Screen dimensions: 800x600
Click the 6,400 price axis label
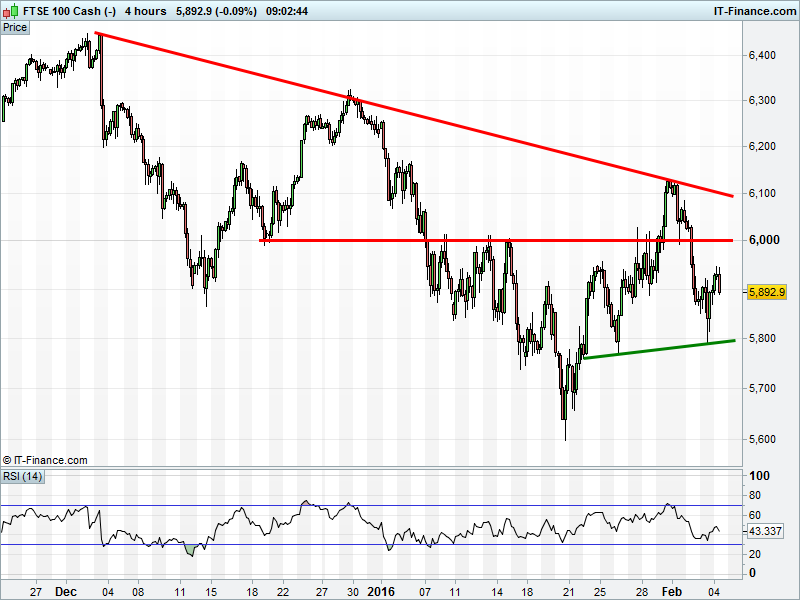764,55
